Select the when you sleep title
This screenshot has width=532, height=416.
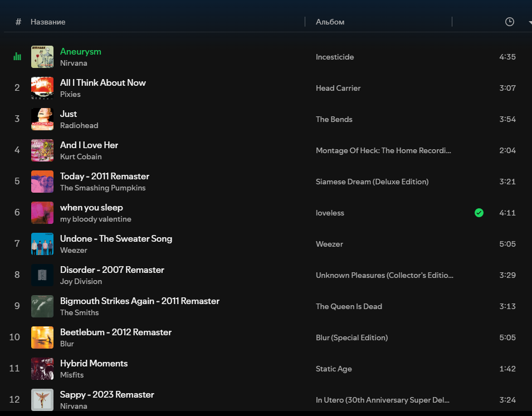click(91, 208)
